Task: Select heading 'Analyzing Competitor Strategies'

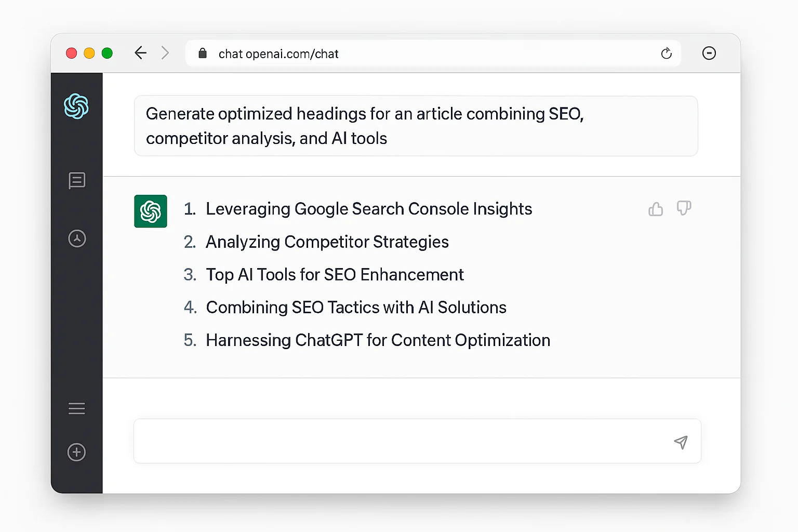Action: (327, 242)
